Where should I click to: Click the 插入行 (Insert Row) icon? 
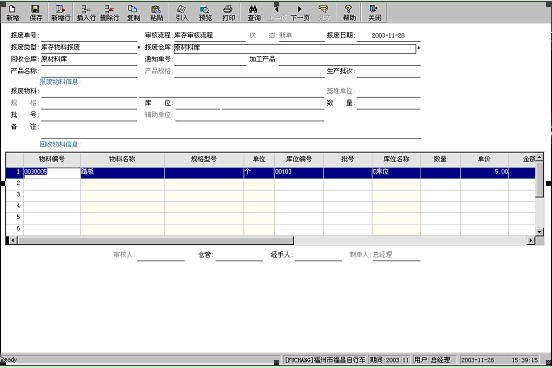[x=86, y=13]
